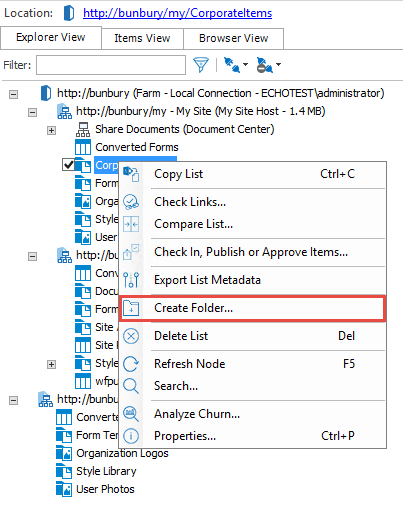
Task: Choose Check Links... from context menu
Action: coord(253,202)
